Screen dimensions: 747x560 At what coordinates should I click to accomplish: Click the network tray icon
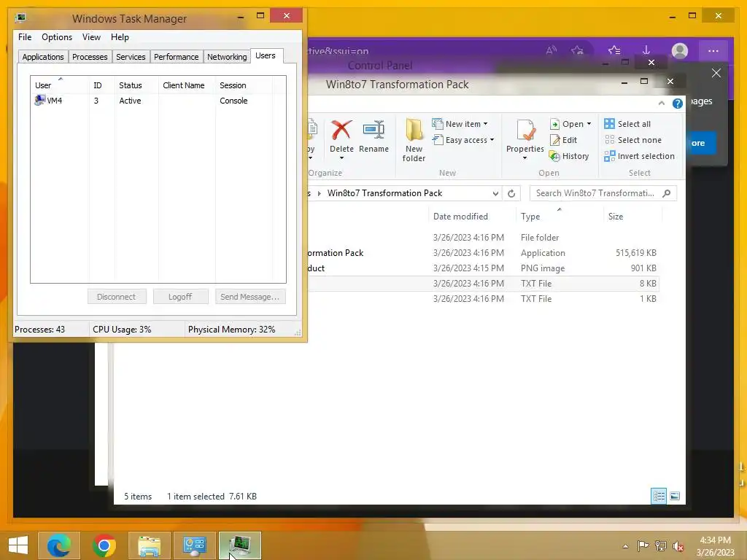(x=660, y=545)
